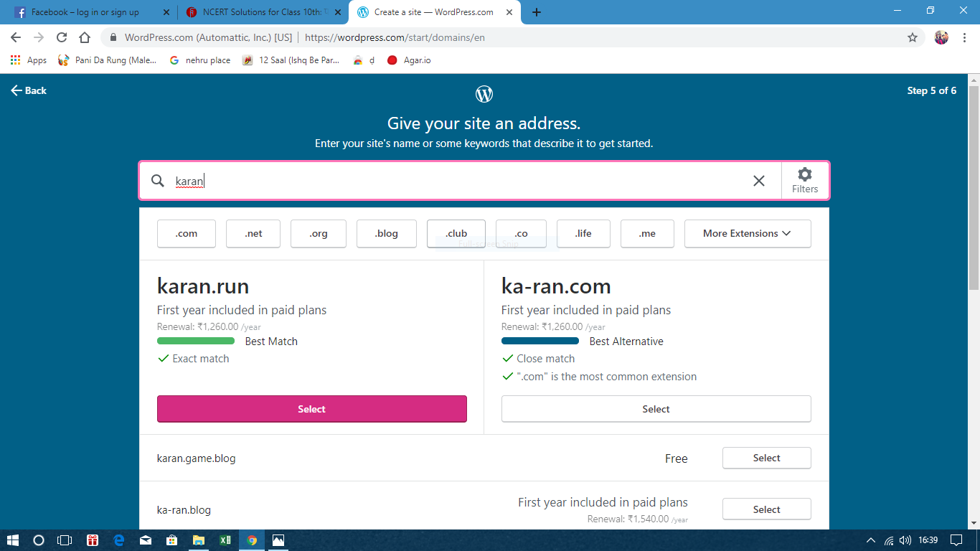Toggle the .blog extension filter

(386, 234)
